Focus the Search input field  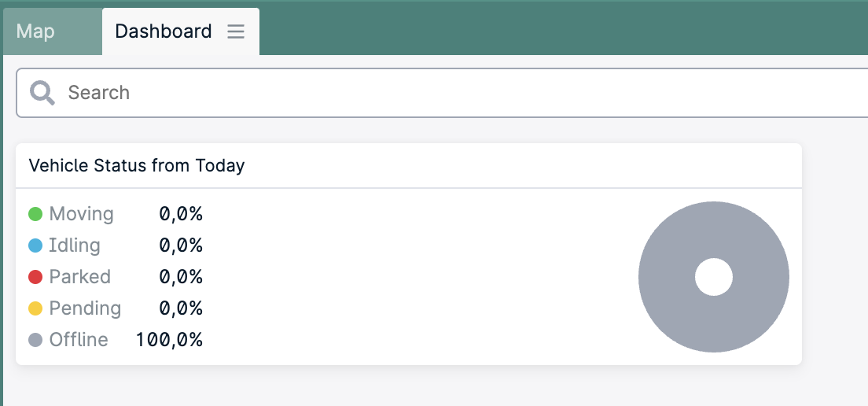pyautogui.click(x=443, y=93)
